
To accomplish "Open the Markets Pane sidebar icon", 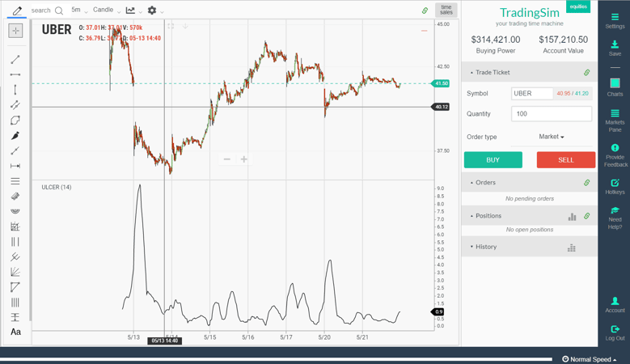I will pos(615,121).
